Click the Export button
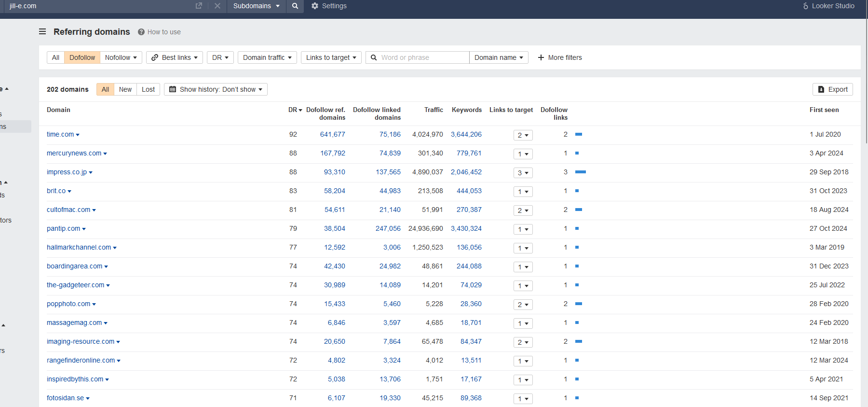 coord(833,89)
